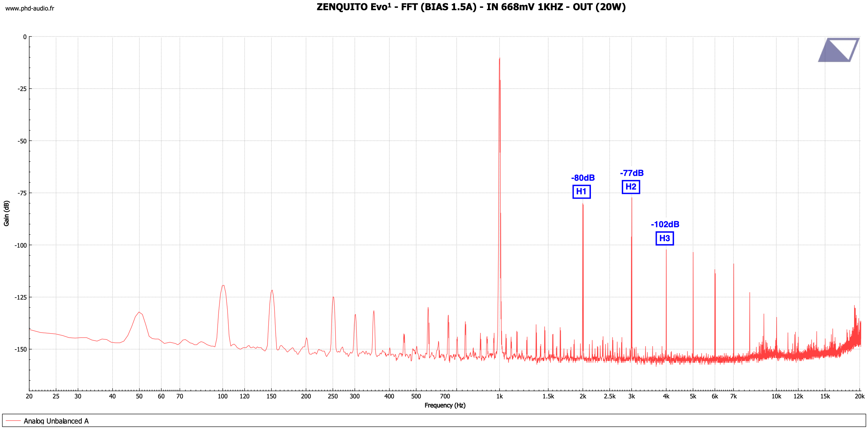Screen dimensions: 868x429
Task: Click the Frequency (Hz) axis title
Action: click(445, 406)
